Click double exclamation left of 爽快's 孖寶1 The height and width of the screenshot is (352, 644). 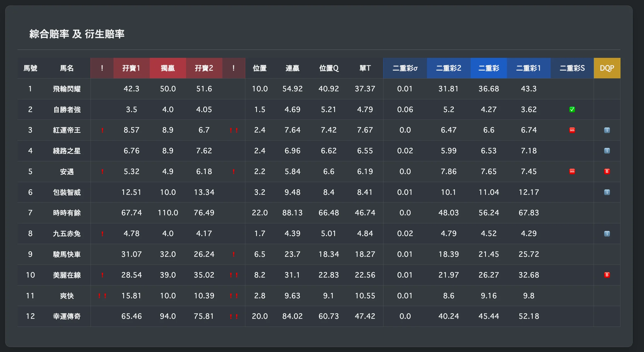102,296
